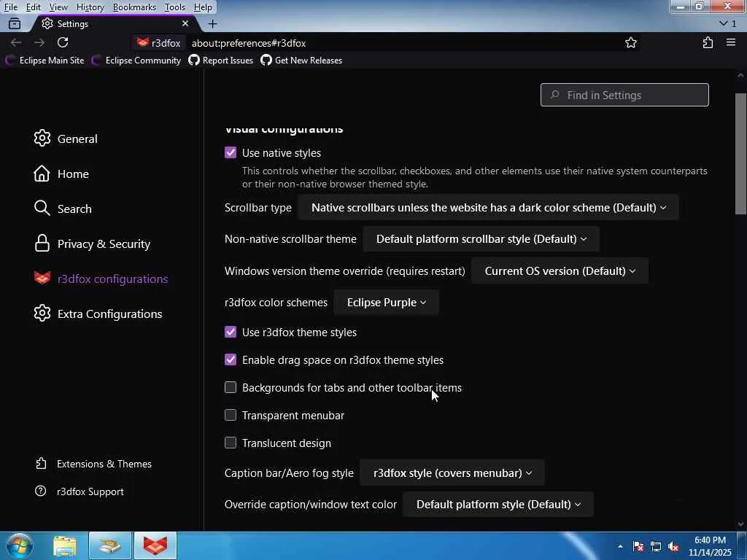Click the muted volume tray icon
The width and height of the screenshot is (747, 560).
tap(673, 546)
